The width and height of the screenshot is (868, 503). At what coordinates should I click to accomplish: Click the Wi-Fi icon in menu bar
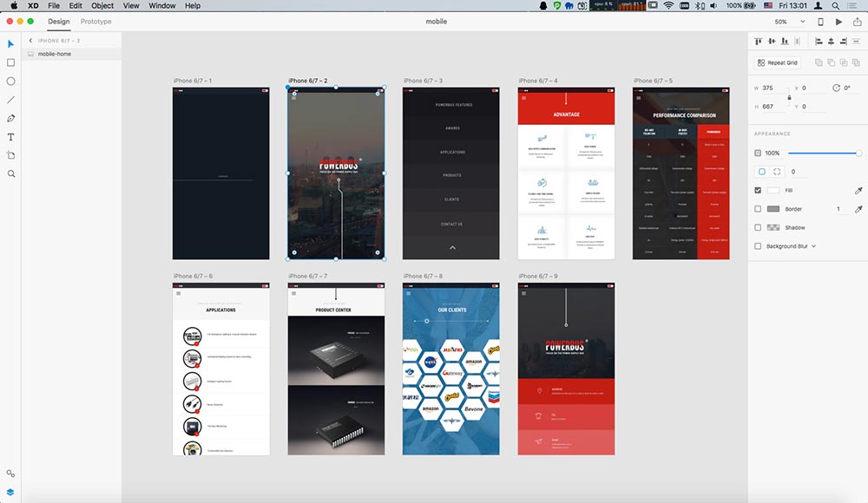coord(668,5)
